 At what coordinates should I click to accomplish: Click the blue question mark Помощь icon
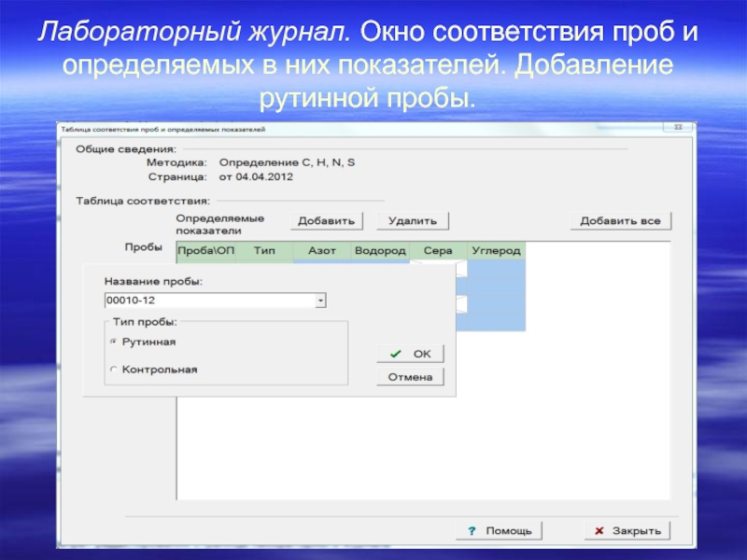coord(473,530)
